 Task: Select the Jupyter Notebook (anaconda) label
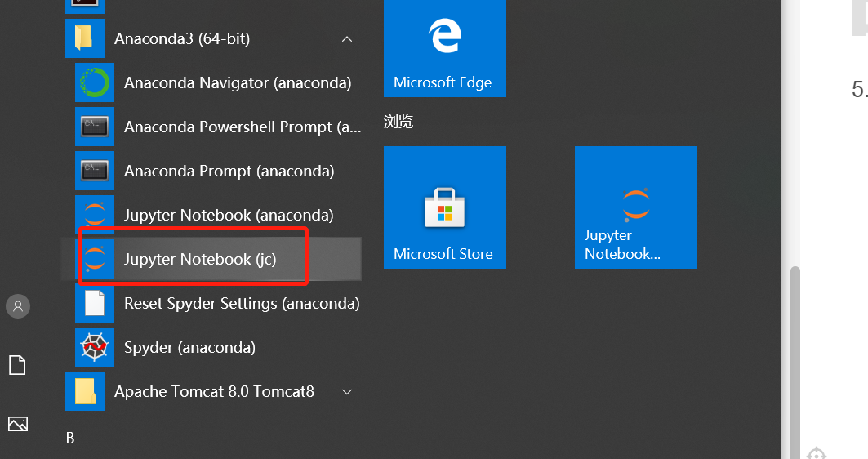tap(229, 215)
